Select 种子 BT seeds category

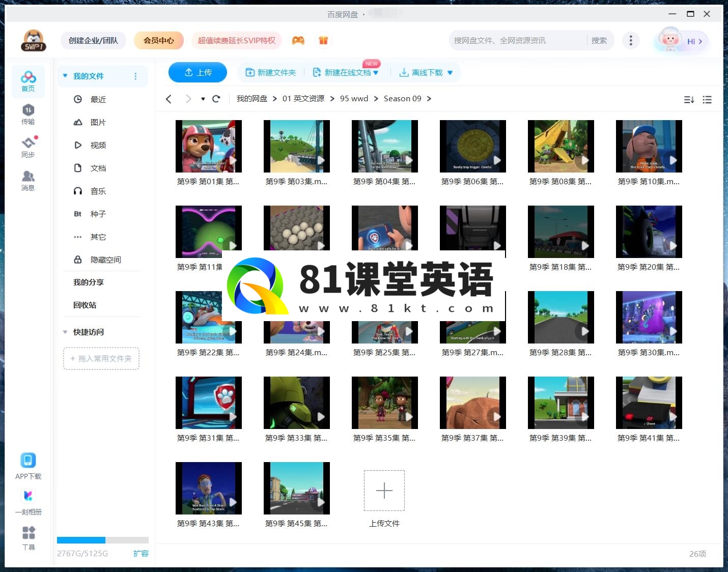tap(98, 214)
